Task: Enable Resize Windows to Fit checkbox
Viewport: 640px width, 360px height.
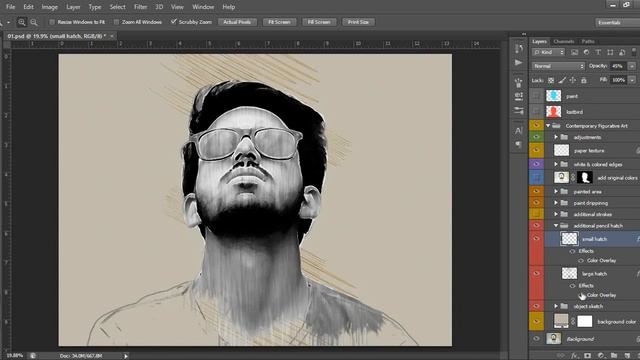Action: point(52,22)
